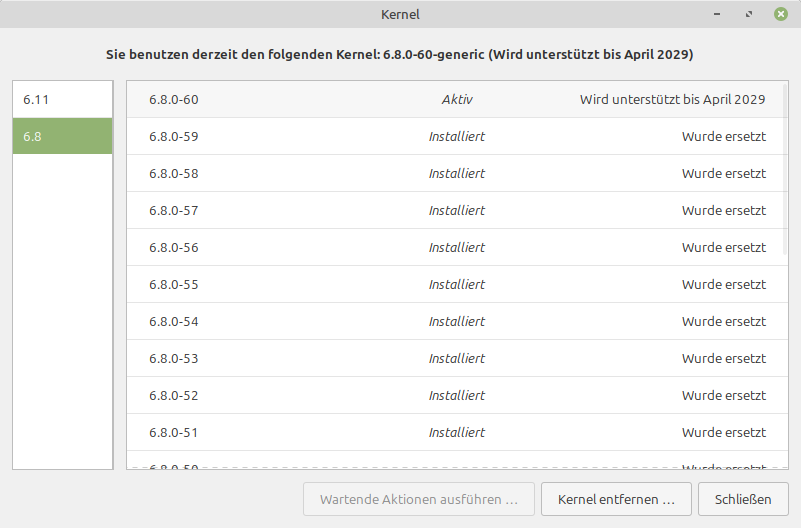Select the 6.11 kernel series
Screen dimensions: 801x528
(x=62, y=100)
